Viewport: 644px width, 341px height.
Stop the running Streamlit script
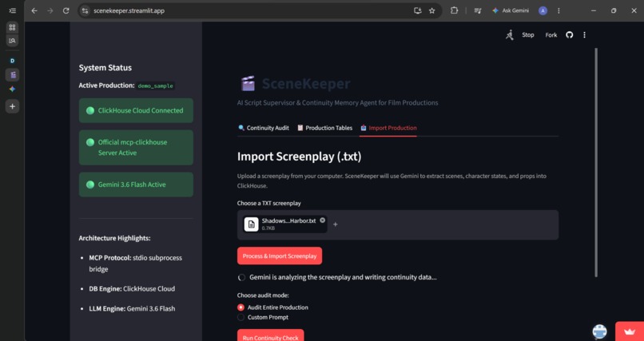click(528, 35)
